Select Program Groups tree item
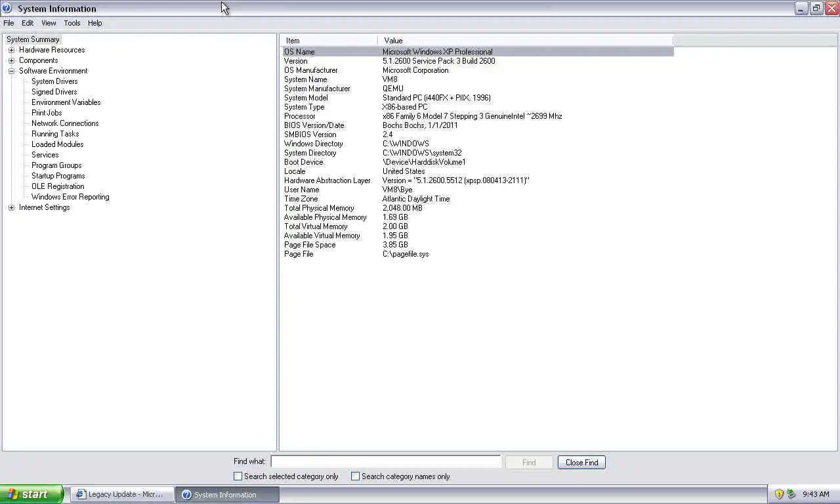Viewport: 840px width, 504px height. [x=56, y=165]
